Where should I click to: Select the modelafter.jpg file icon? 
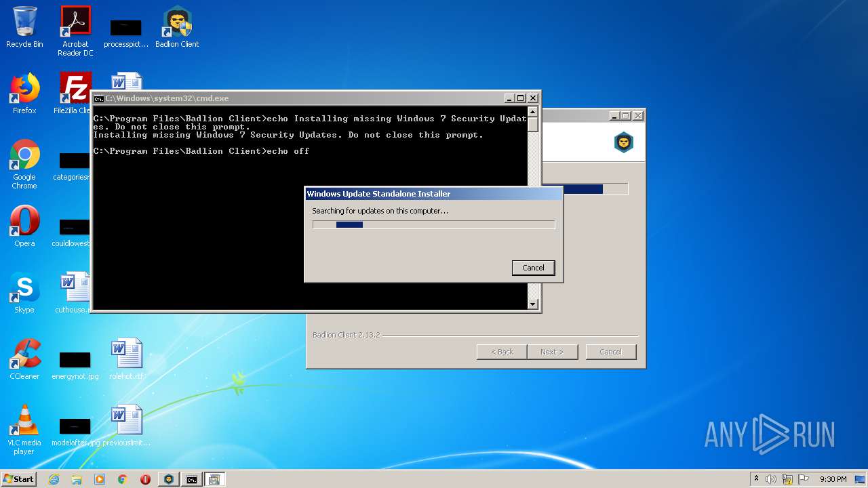(x=75, y=431)
